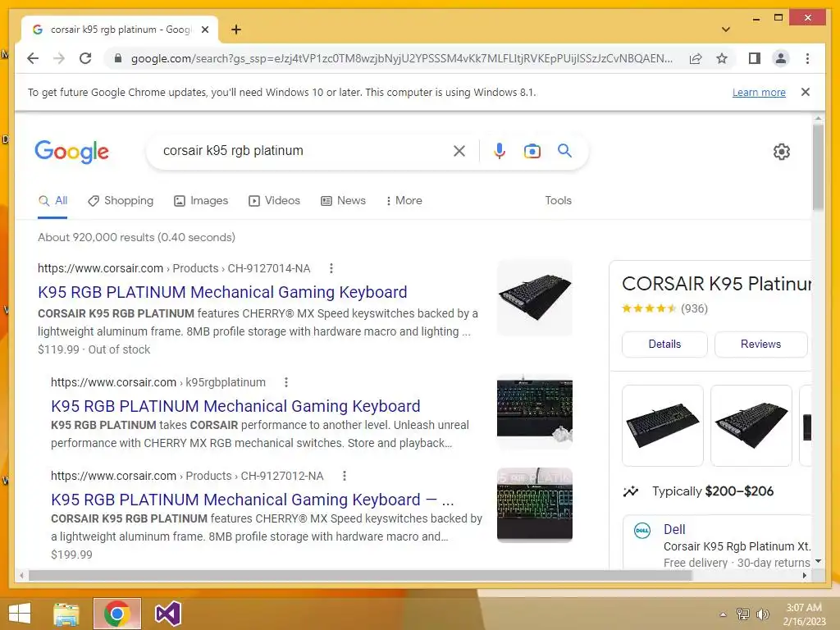Expand the More search filters menu

click(404, 200)
